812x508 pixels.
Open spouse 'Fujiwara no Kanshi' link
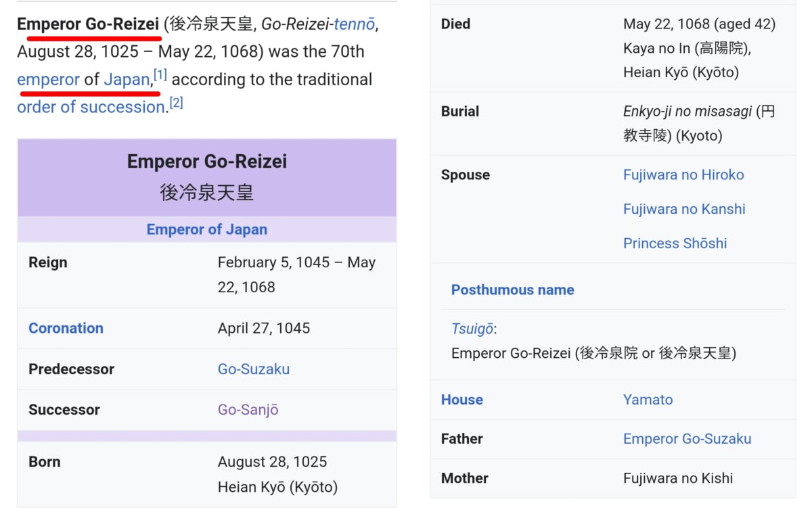pos(684,209)
